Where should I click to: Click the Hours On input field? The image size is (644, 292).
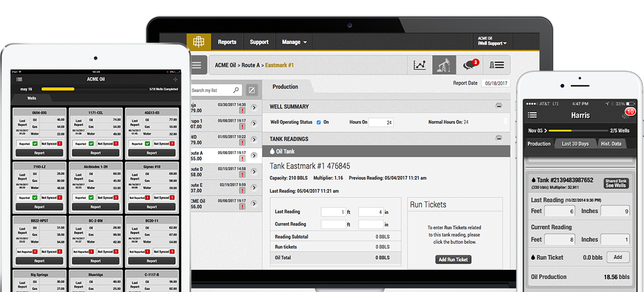pyautogui.click(x=381, y=123)
